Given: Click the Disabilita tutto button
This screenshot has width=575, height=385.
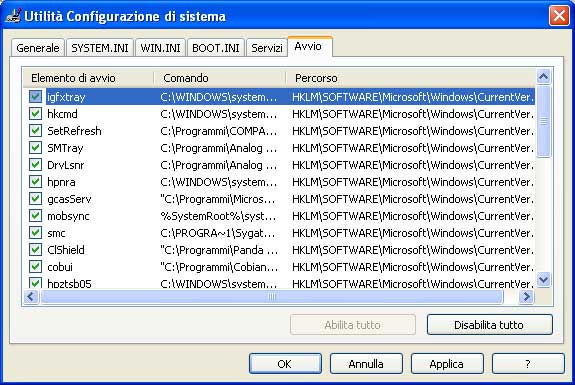Looking at the screenshot, I should pyautogui.click(x=489, y=325).
